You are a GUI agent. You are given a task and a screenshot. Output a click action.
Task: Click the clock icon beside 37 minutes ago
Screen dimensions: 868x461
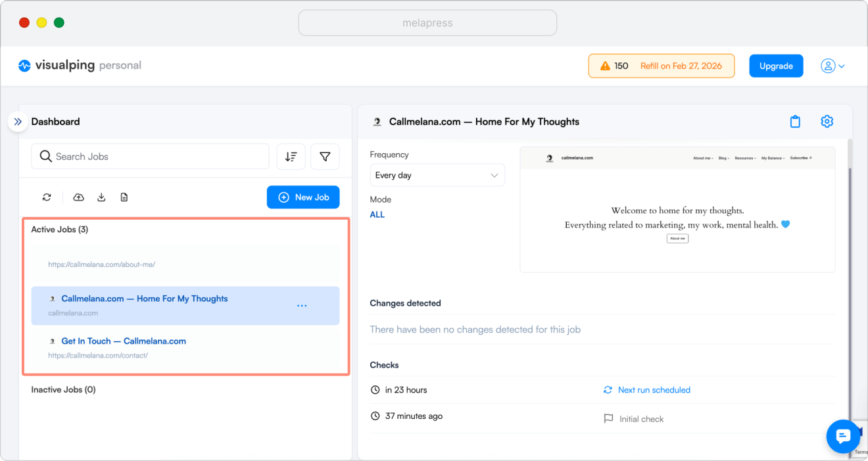[x=375, y=416]
